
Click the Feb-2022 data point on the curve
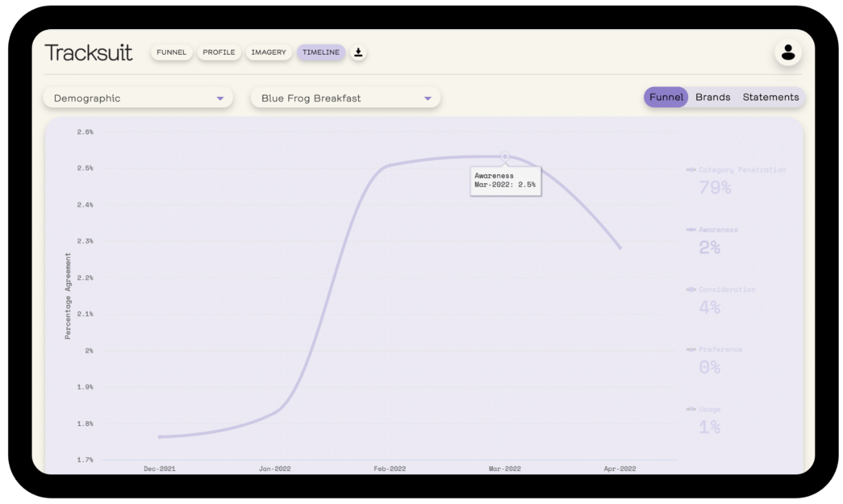pos(389,165)
